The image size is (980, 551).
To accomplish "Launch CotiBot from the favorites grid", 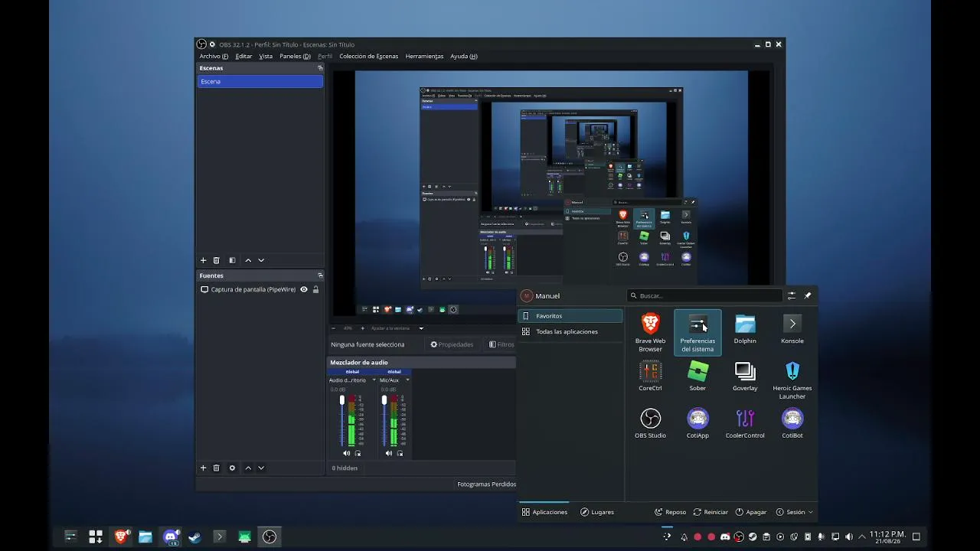I will [792, 424].
